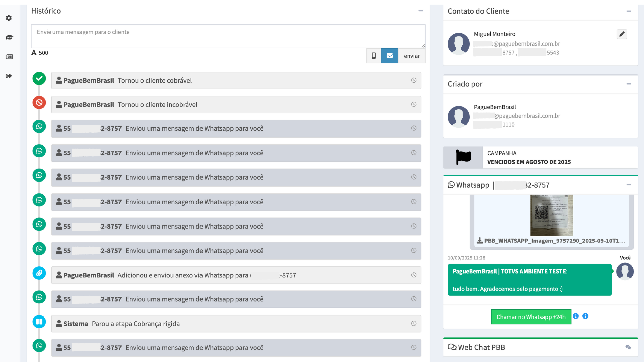644x362 pixels.
Task: Click the red incobrável status circle
Action: (39, 103)
